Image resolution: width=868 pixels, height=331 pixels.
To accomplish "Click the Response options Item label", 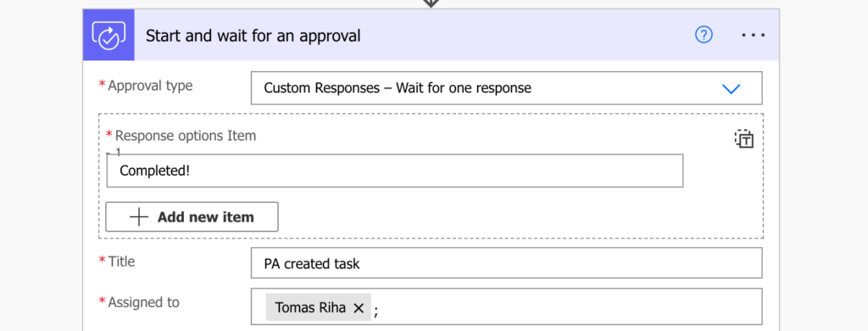I will (x=186, y=136).
